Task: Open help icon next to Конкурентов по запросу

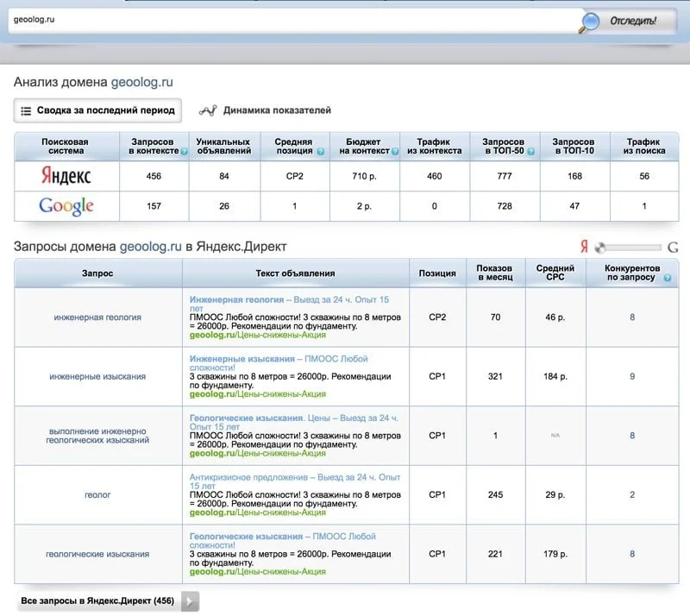Action: (x=668, y=278)
